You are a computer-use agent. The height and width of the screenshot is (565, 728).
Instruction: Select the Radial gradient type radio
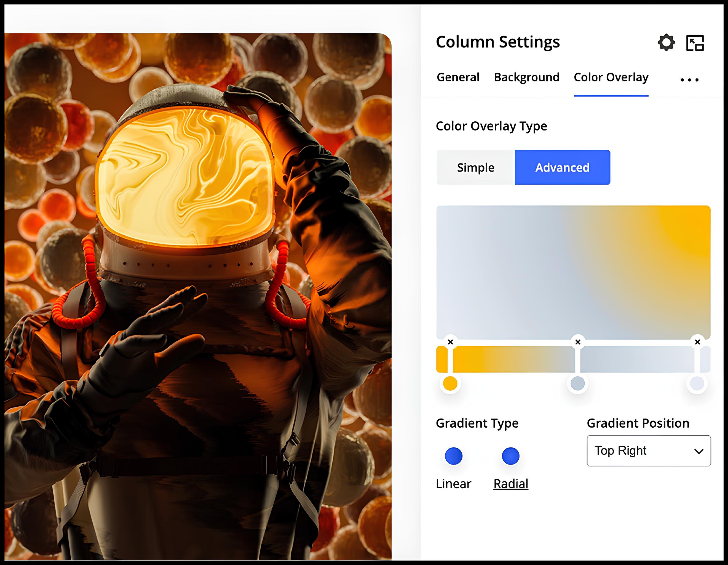[510, 456]
